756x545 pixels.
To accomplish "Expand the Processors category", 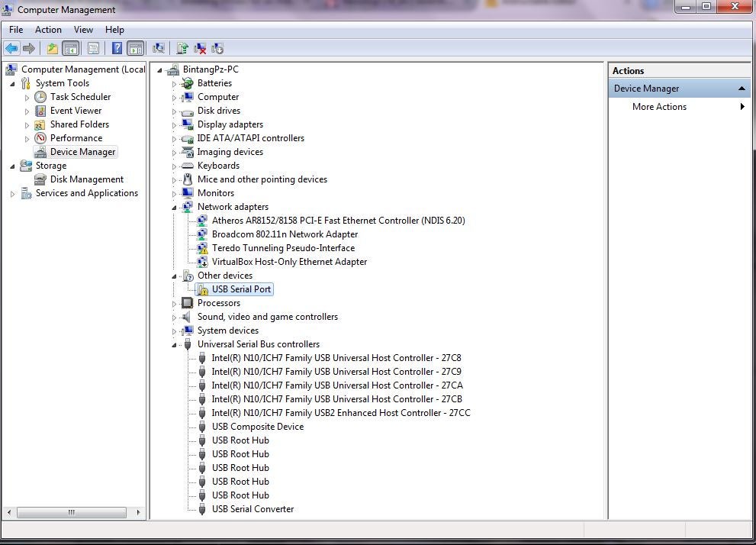I will (174, 304).
